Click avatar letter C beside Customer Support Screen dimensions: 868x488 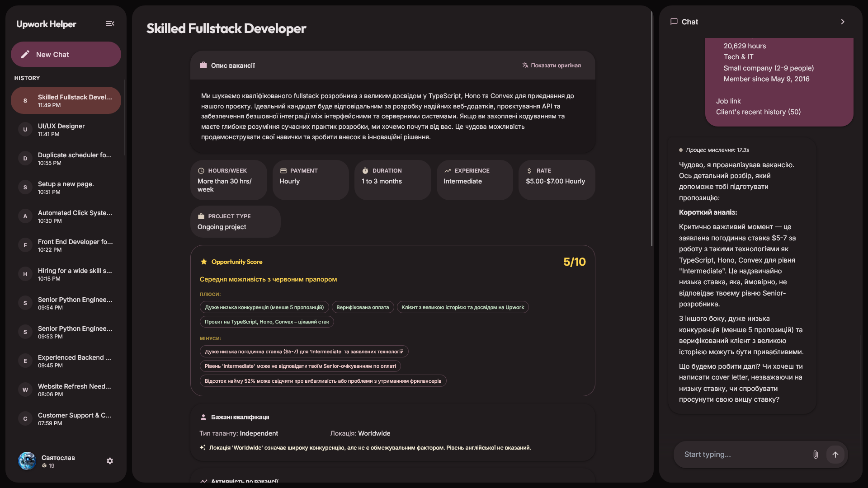point(25,418)
